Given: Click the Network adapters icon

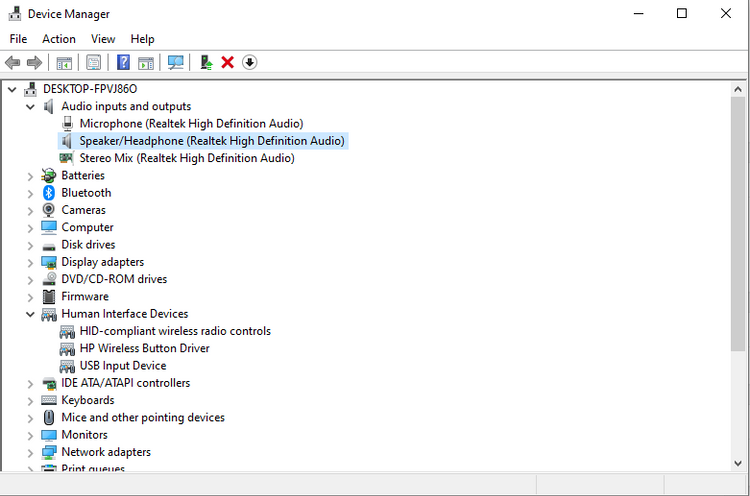Looking at the screenshot, I should [49, 452].
